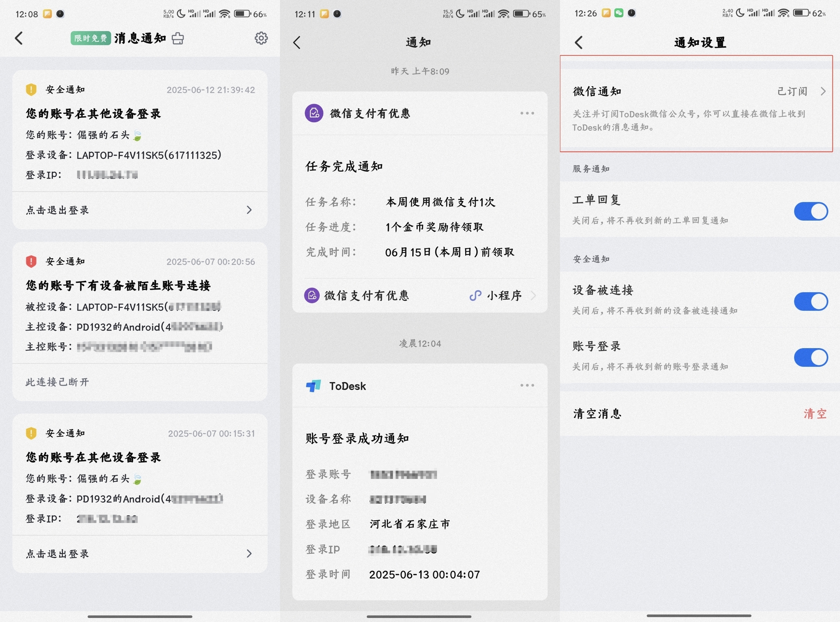The image size is (840, 622).
Task: Tap timestamp 凌晨12:04
Action: pyautogui.click(x=420, y=343)
